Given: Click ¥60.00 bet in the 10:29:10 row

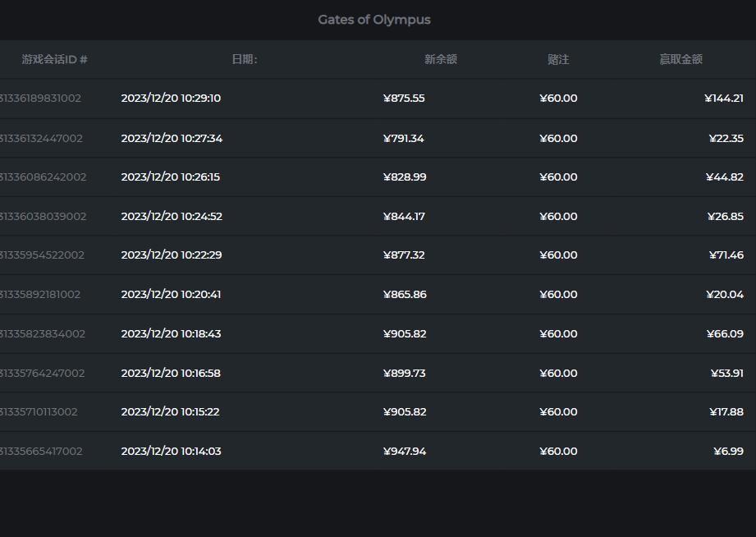Looking at the screenshot, I should [558, 99].
